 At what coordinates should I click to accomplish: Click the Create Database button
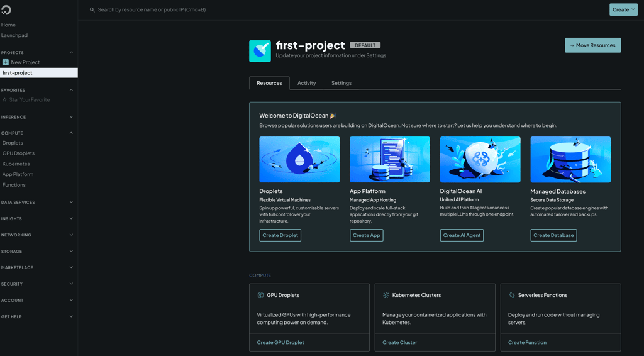coord(553,235)
